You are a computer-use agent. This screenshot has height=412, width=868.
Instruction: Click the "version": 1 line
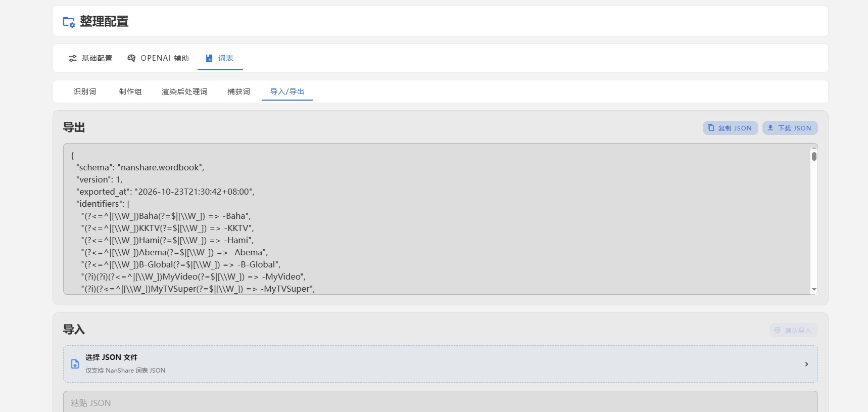pyautogui.click(x=99, y=179)
